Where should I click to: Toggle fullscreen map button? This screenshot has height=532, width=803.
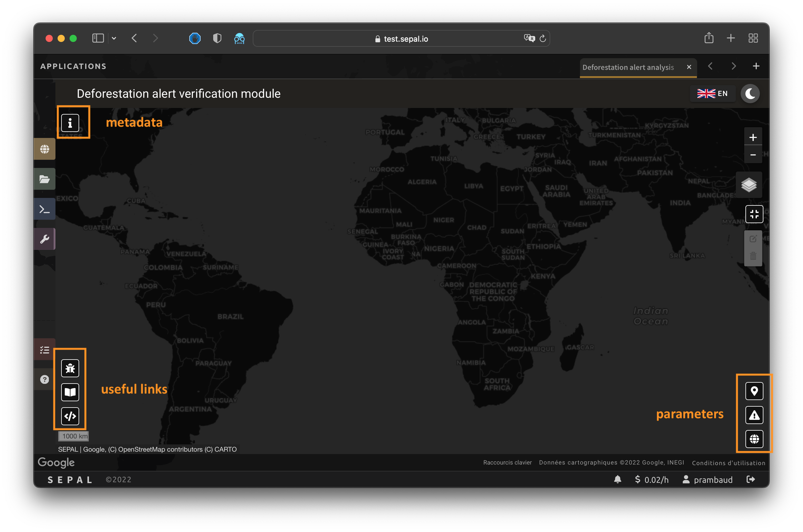[x=754, y=214]
